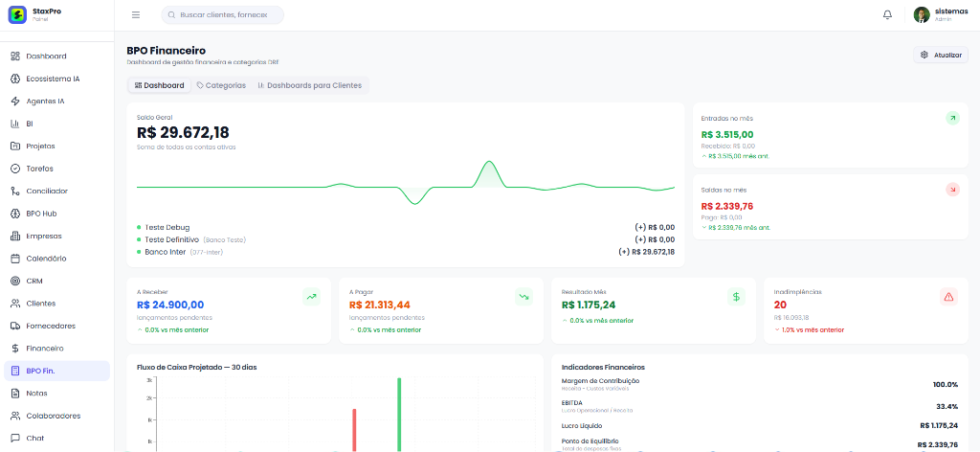The height and width of the screenshot is (452, 980).
Task: Switch to the Dashboard tab
Action: pyautogui.click(x=160, y=85)
